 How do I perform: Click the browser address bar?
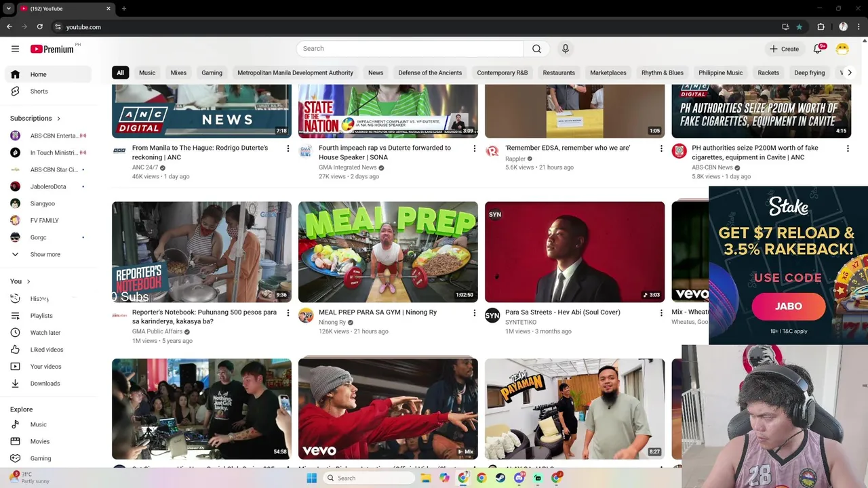(x=414, y=27)
